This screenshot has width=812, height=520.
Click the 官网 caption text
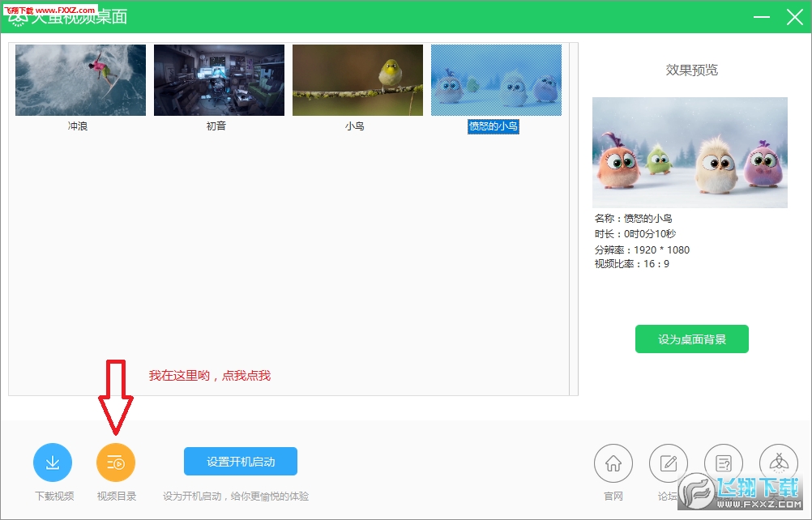(x=613, y=497)
